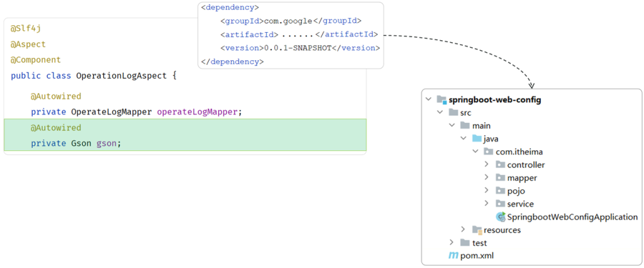The image size is (644, 268).
Task: Expand the mapper package arrow
Action: (487, 178)
